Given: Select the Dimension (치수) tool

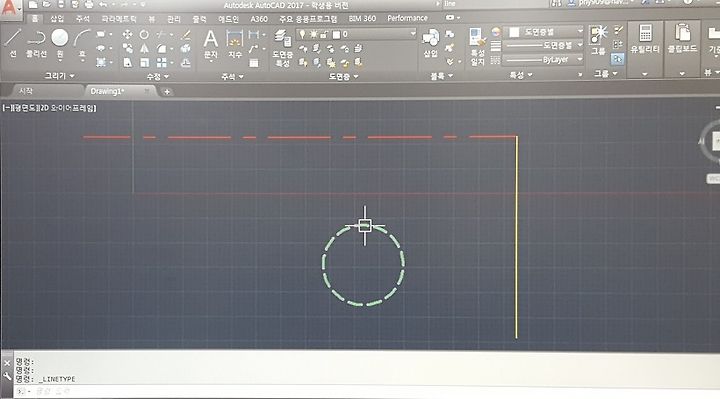Looking at the screenshot, I should click(x=235, y=44).
